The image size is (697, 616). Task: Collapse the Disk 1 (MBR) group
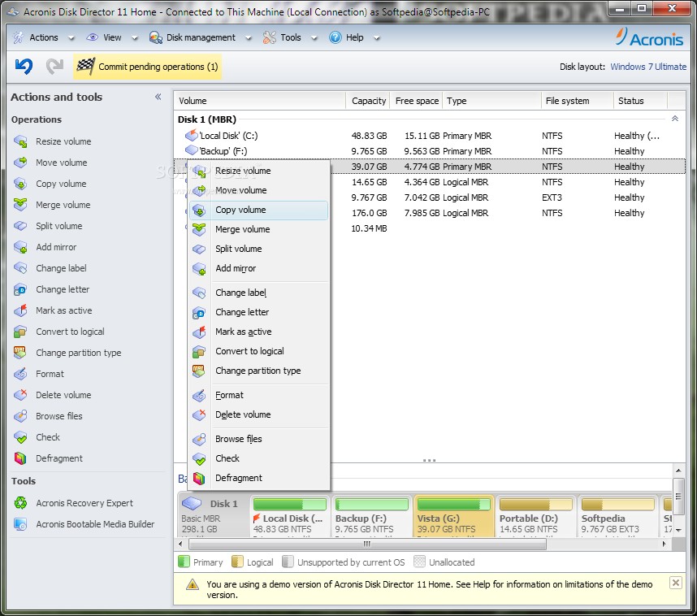tap(674, 119)
